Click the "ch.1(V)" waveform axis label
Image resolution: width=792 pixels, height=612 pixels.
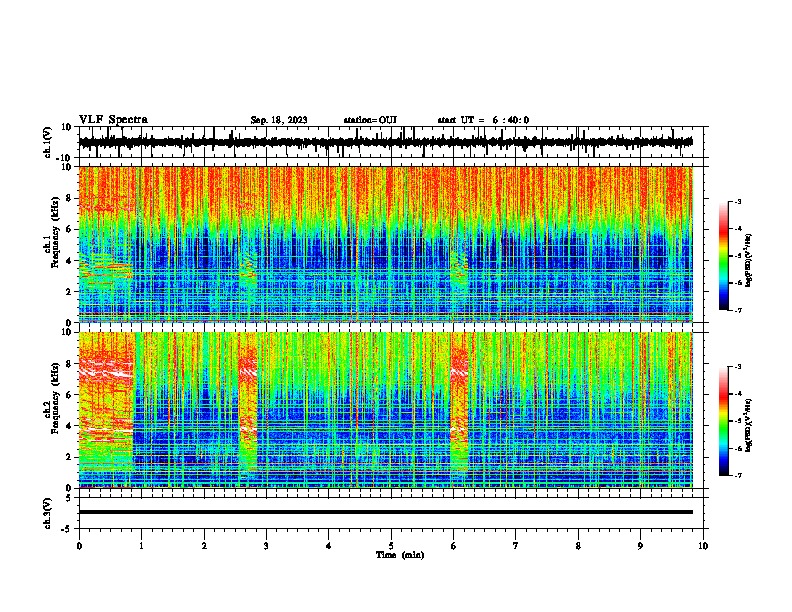tap(48, 142)
